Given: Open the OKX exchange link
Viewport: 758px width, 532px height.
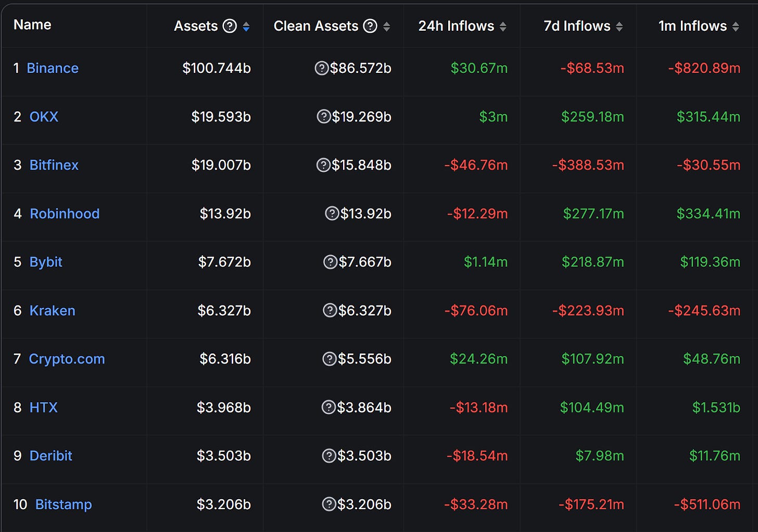Looking at the screenshot, I should tap(44, 117).
